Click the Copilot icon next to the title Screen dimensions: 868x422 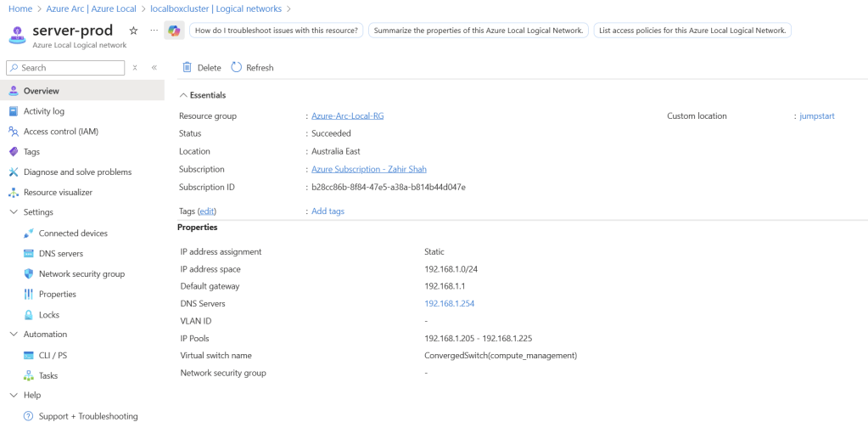coord(174,31)
